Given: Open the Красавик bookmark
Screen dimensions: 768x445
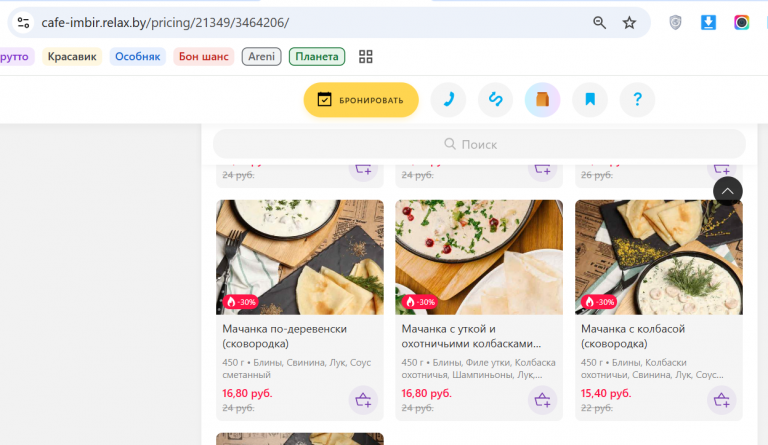Looking at the screenshot, I should (72, 56).
